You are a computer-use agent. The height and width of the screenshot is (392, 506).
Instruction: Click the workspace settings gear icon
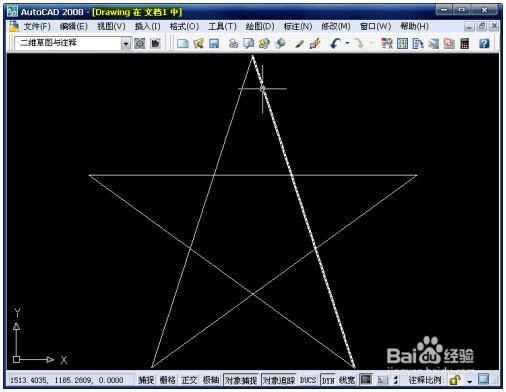coord(140,43)
